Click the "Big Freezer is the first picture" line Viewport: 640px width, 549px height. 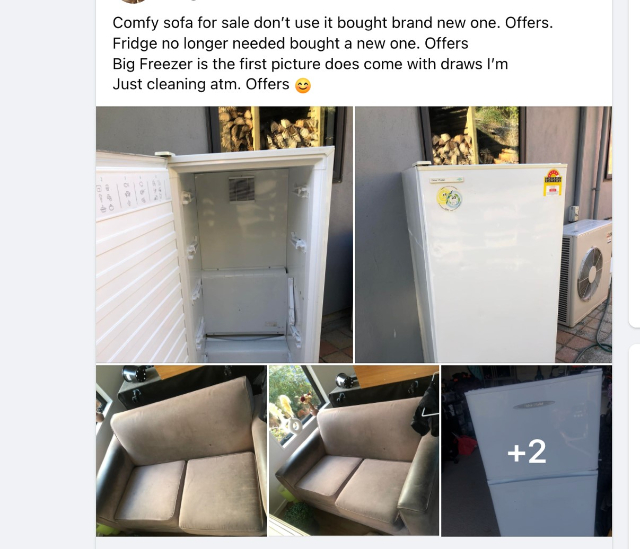click(x=310, y=64)
